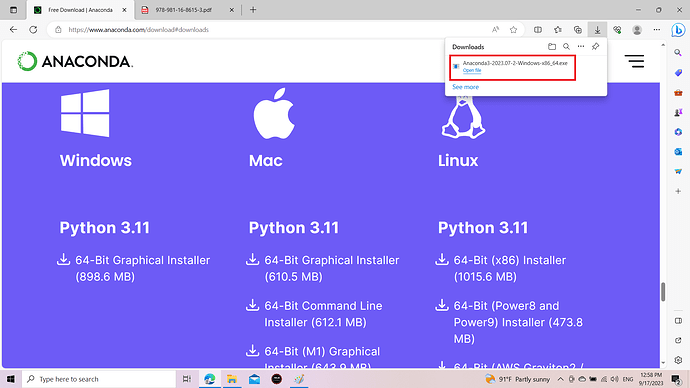
Task: Open the Bing chat sidebar button
Action: [x=678, y=30]
